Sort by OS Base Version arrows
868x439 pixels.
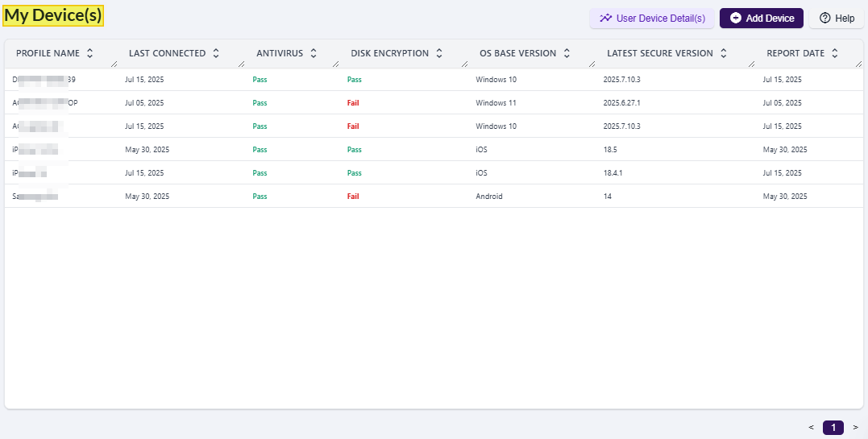click(567, 53)
